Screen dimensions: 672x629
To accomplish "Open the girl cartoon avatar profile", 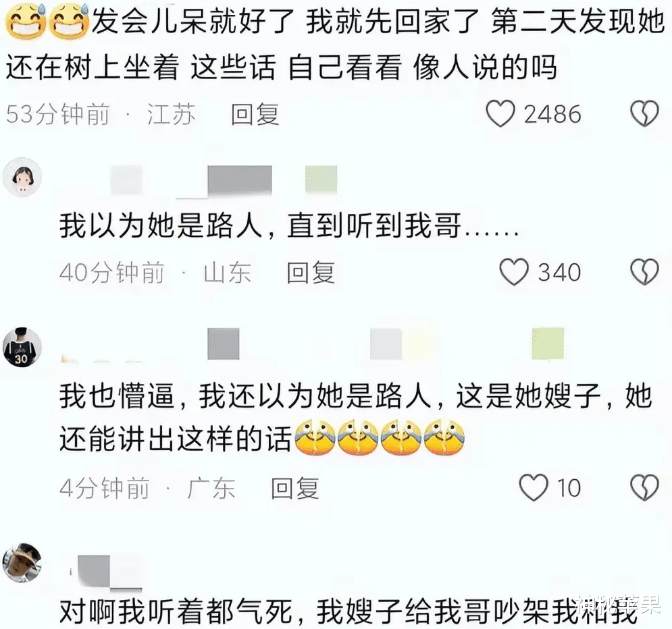I will click(x=22, y=177).
